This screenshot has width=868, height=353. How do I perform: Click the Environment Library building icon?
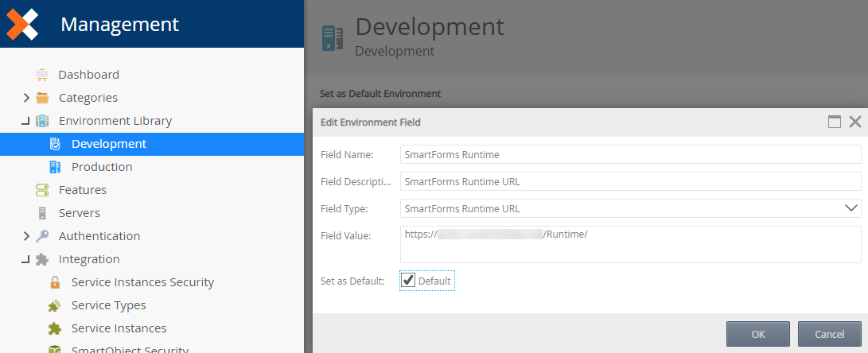pyautogui.click(x=42, y=121)
